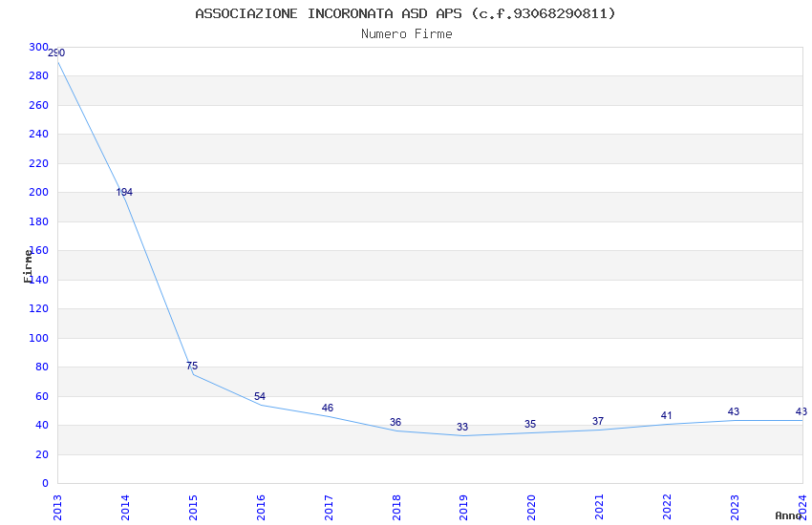Click the y-axis tick label 40
The height and width of the screenshot is (525, 812).
41,425
